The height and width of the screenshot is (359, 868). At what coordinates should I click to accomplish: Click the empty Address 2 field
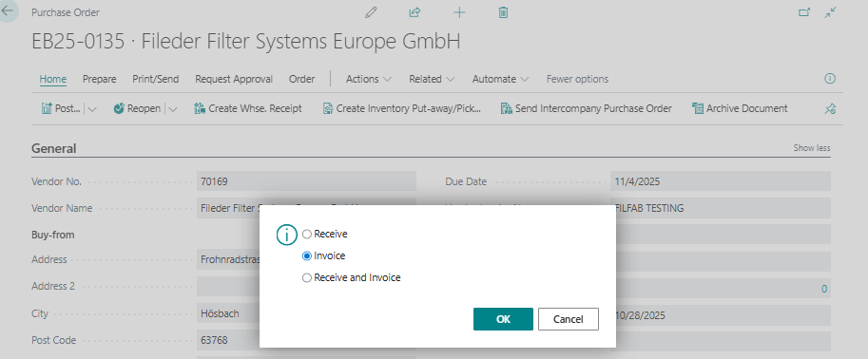point(228,287)
